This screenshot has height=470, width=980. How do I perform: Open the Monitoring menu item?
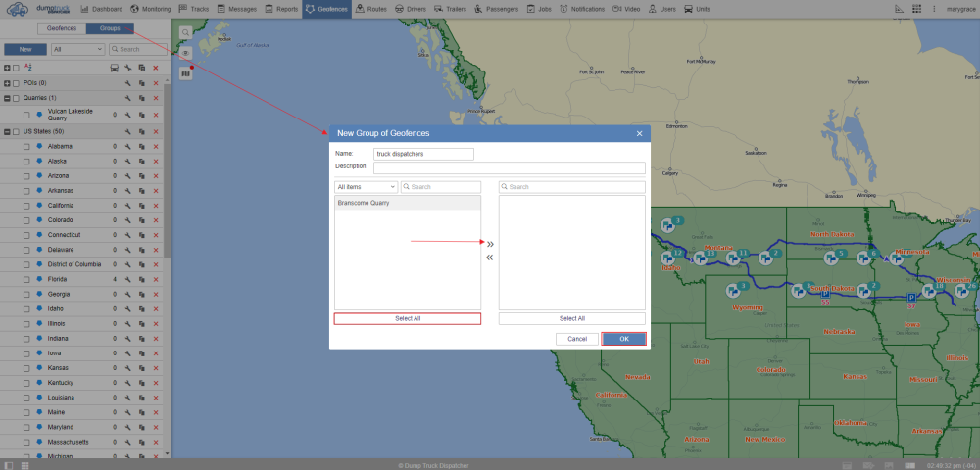150,8
